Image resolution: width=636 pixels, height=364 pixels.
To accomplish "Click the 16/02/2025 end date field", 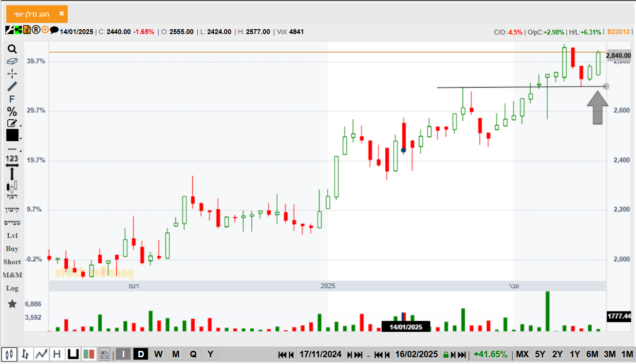I will point(416,354).
